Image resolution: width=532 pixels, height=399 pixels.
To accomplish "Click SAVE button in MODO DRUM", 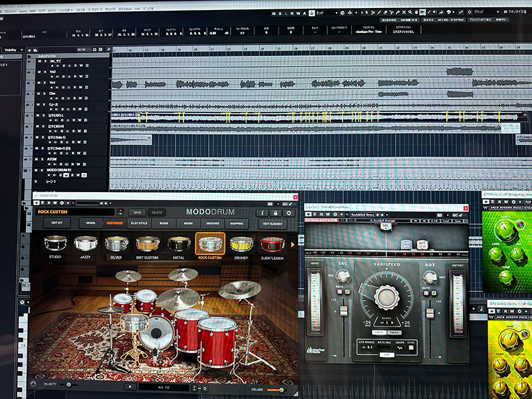I will coord(138,212).
